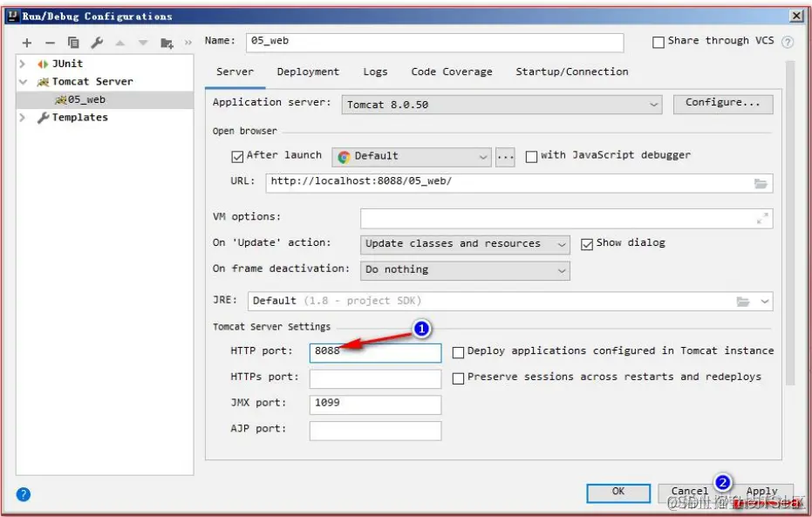Click the vertical scrollbar on right
The image size is (812, 517).
789,222
